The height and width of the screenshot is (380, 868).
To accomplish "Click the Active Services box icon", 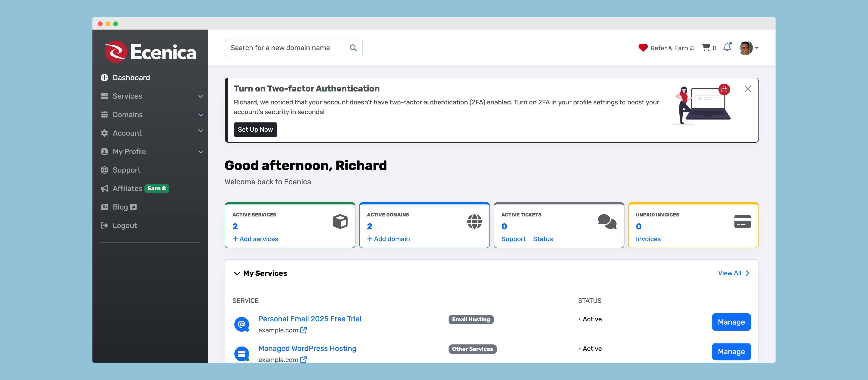I will pyautogui.click(x=340, y=221).
